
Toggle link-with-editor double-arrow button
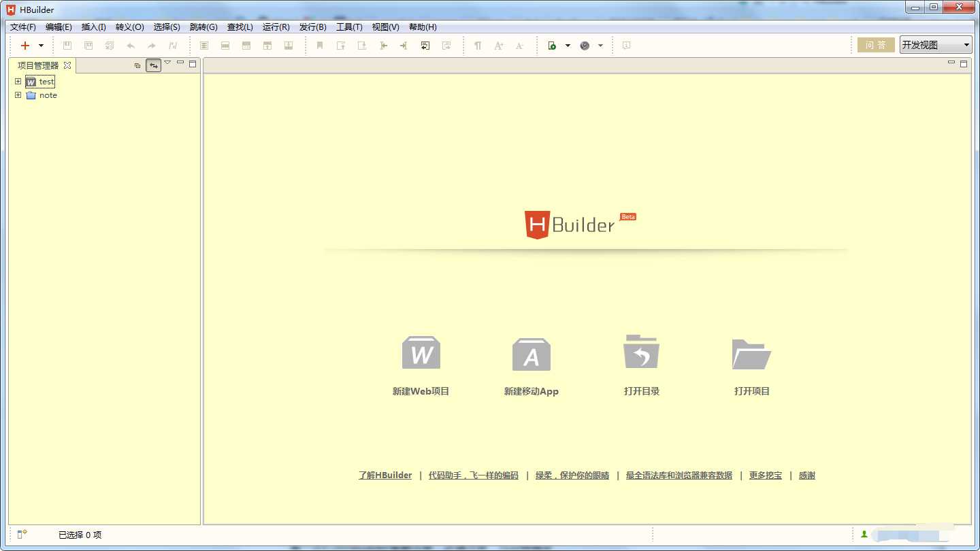(154, 65)
